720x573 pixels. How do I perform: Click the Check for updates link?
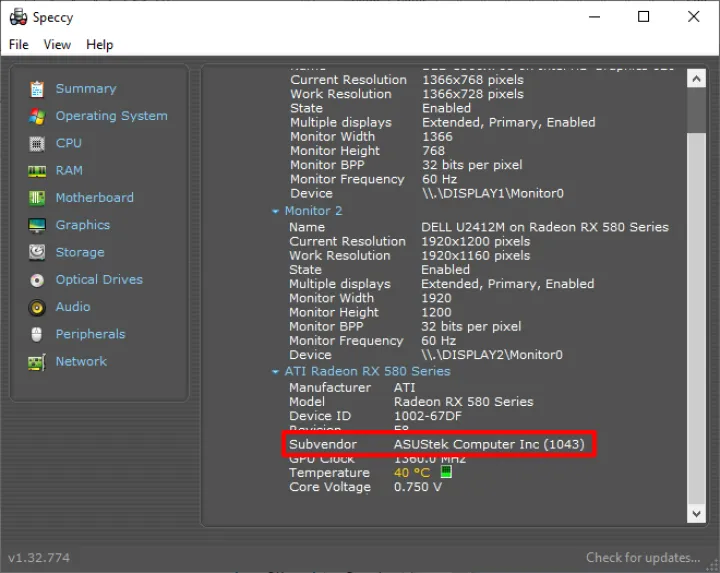tap(643, 557)
